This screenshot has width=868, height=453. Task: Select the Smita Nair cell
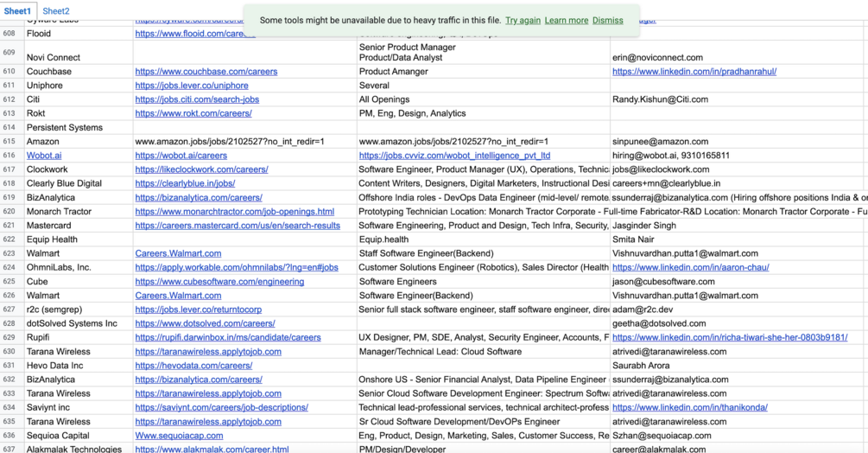point(736,239)
